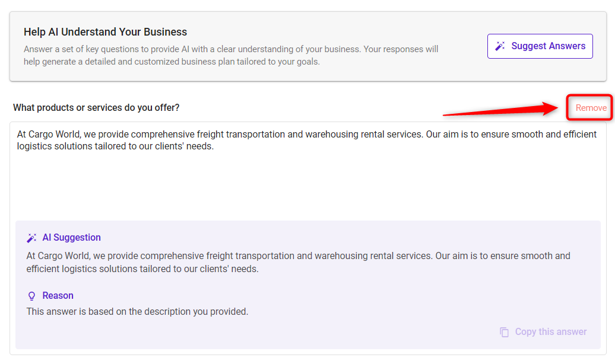The height and width of the screenshot is (364, 615).
Task: Click the magic wand icon in Suggest Answers
Action: coord(500,46)
